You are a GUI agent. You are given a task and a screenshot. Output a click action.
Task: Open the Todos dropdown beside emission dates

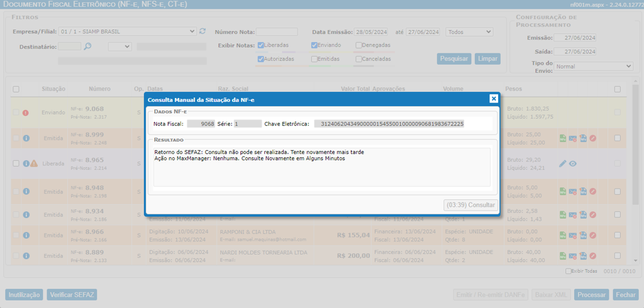pyautogui.click(x=469, y=31)
